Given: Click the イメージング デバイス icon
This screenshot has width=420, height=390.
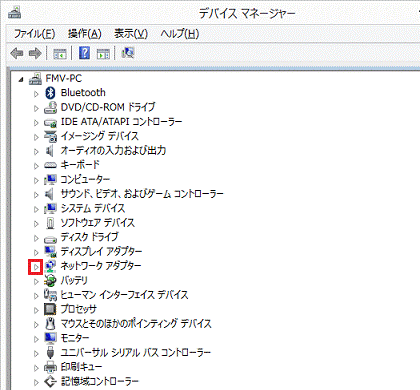Looking at the screenshot, I should (x=50, y=136).
